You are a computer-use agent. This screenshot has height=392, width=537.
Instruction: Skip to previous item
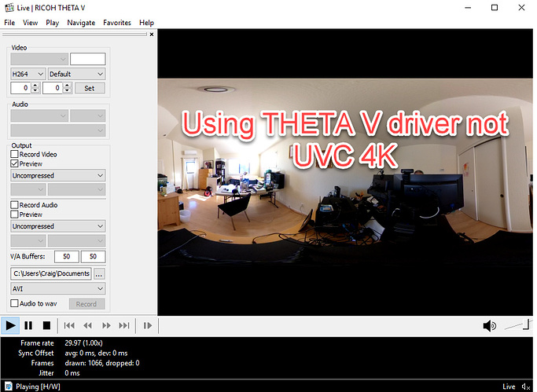click(x=69, y=326)
